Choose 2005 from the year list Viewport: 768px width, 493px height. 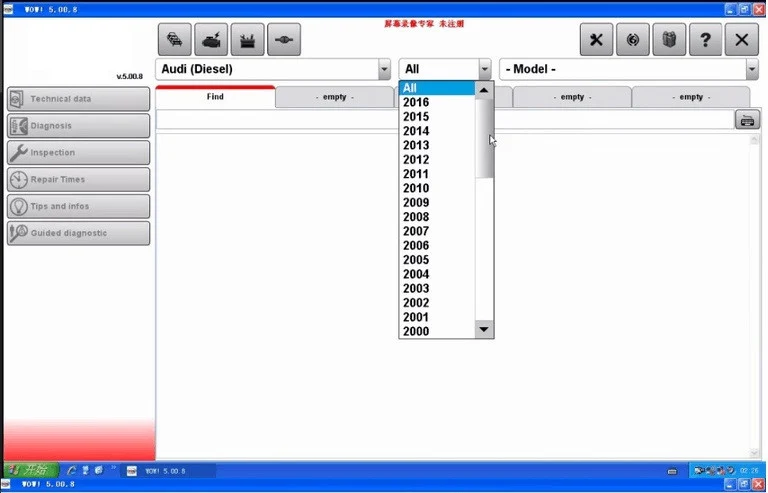coord(437,259)
